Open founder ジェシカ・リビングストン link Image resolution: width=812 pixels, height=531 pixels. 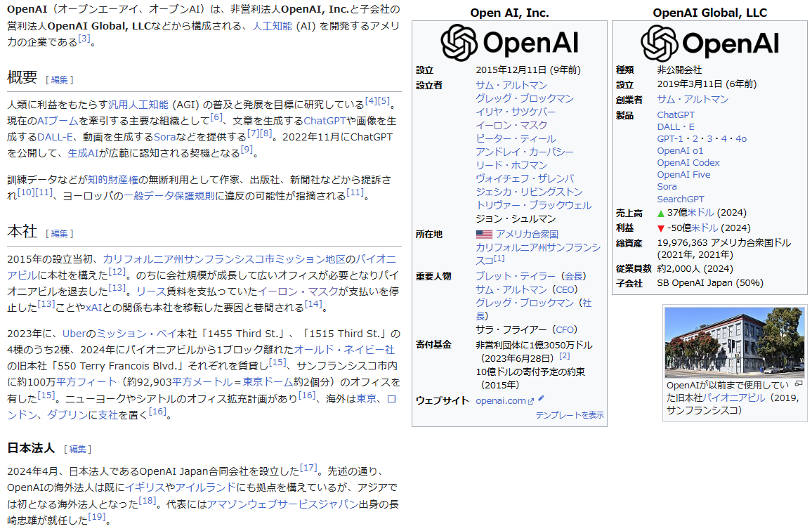(529, 192)
